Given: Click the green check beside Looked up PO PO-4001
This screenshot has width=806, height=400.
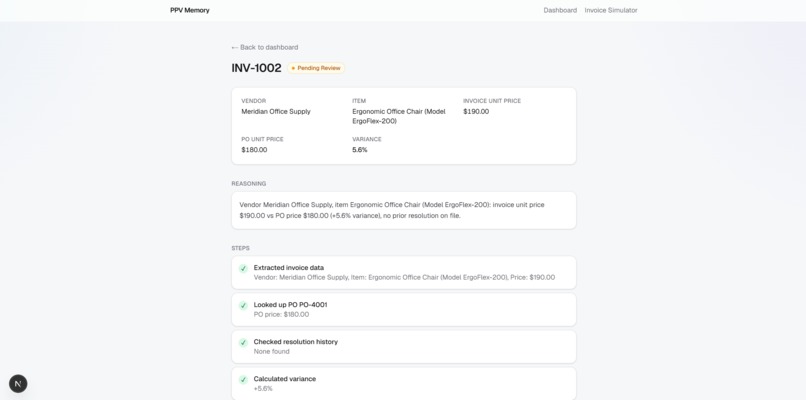Looking at the screenshot, I should 243,305.
